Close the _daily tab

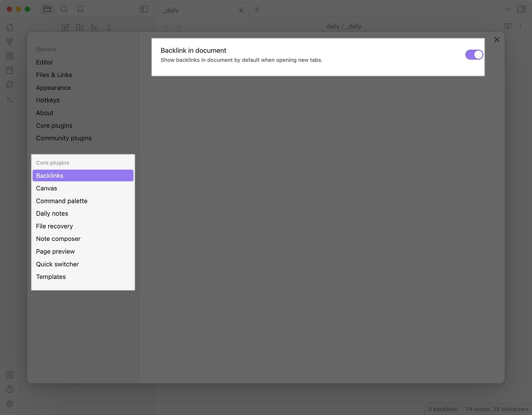[x=241, y=10]
